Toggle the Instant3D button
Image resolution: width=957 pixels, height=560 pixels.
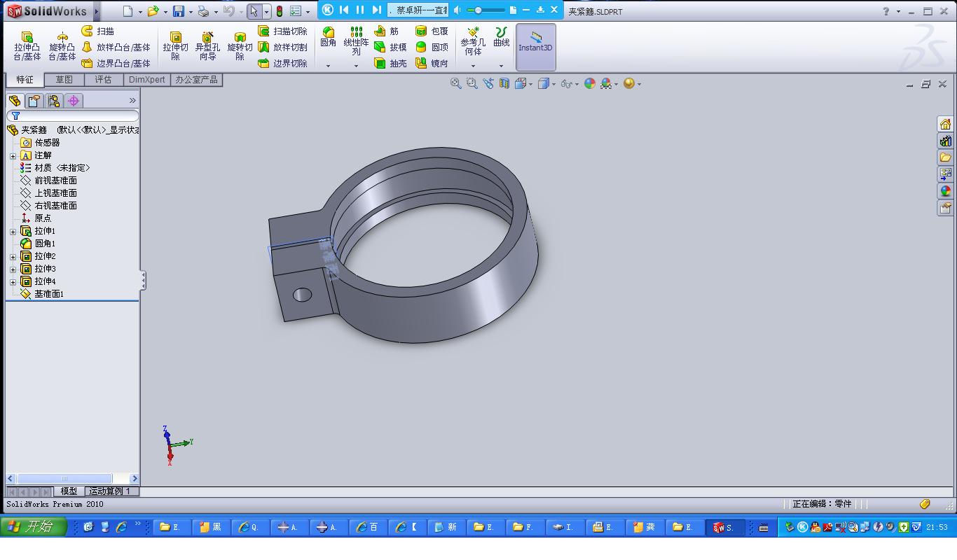[x=535, y=47]
